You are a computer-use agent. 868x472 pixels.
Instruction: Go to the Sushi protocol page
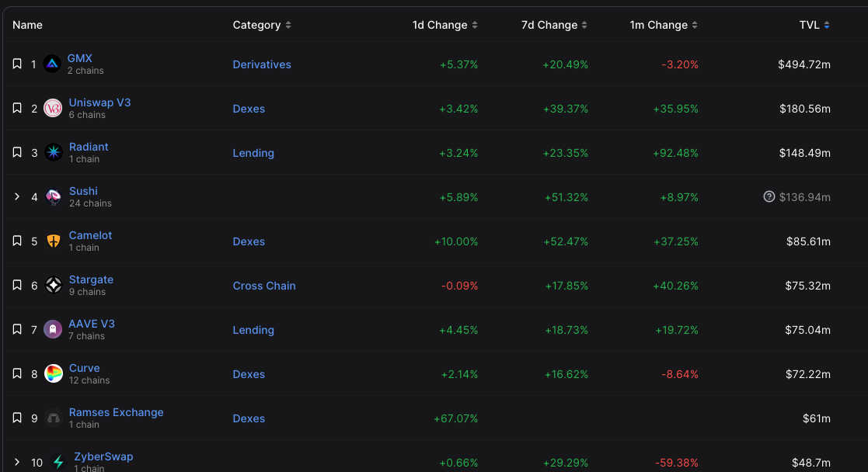coord(83,191)
